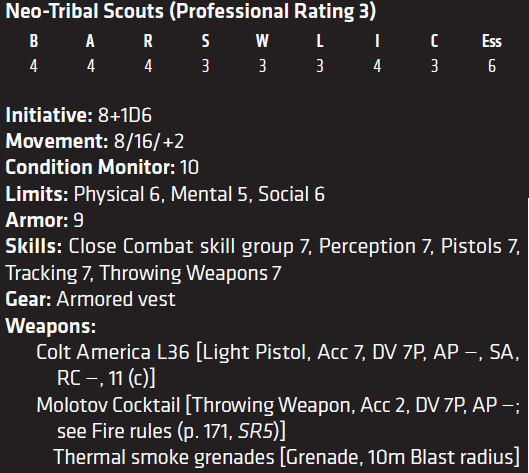This screenshot has height=473, width=529.
Task: Click the Tracking 7 skill
Action: tap(49, 273)
